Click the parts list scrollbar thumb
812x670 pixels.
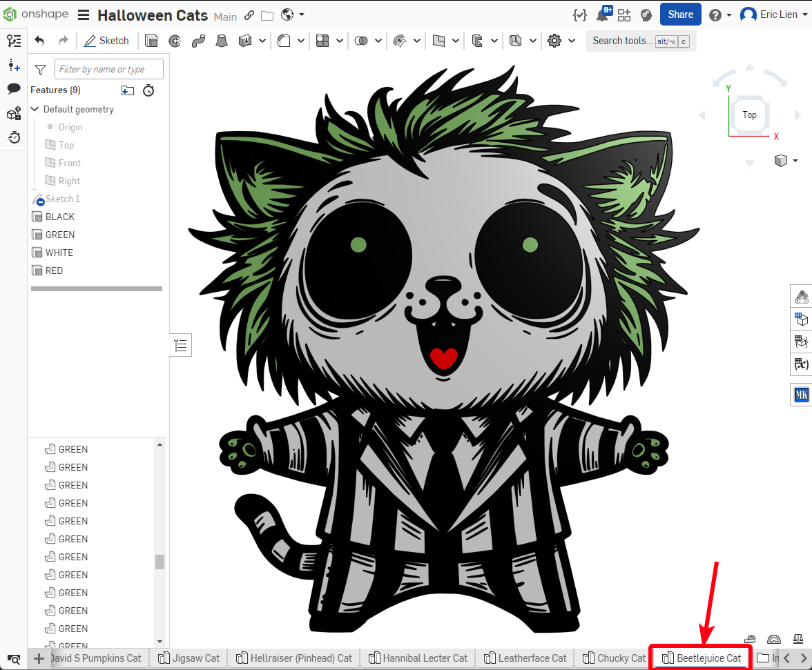[x=160, y=562]
